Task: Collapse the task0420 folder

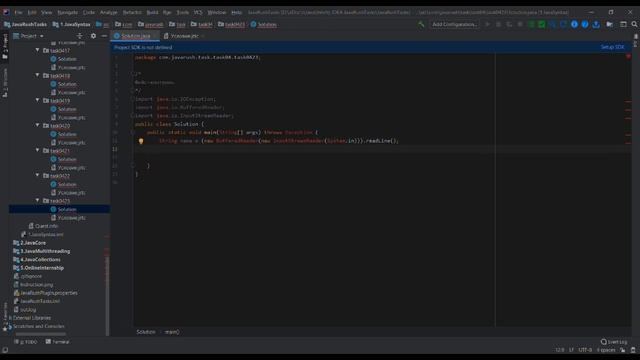Action: pyautogui.click(x=38, y=125)
